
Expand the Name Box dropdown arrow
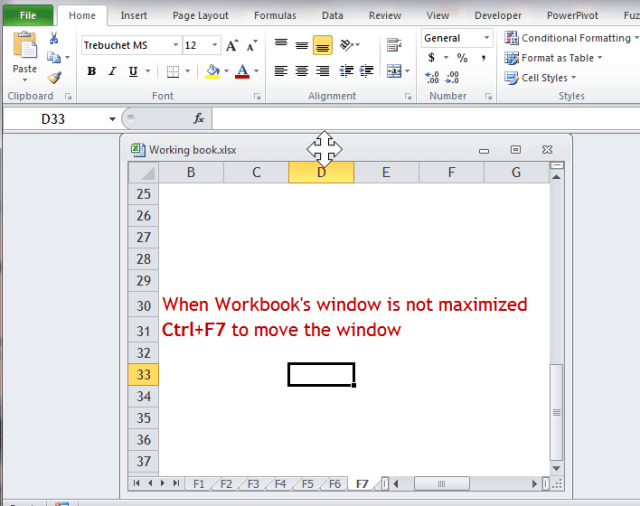pos(112,119)
